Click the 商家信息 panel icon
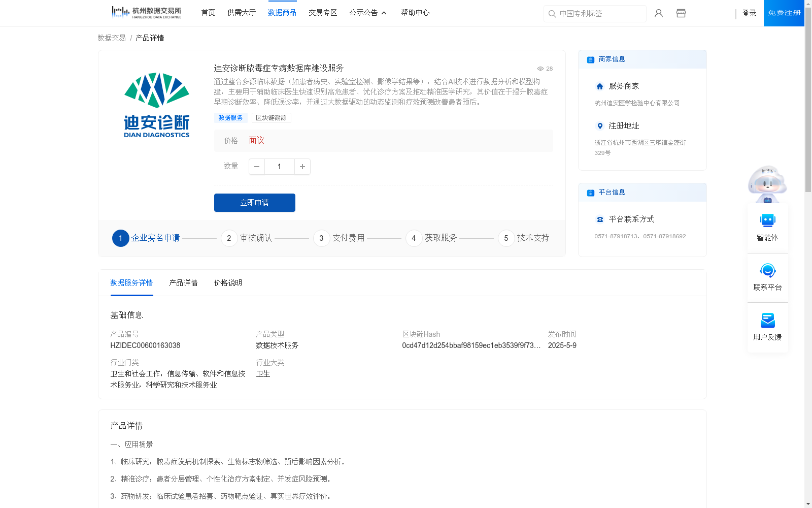 591,59
